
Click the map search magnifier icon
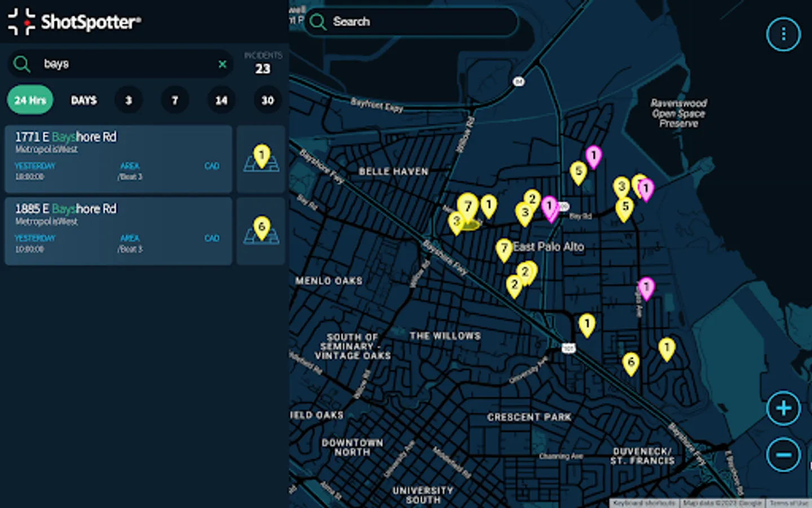pyautogui.click(x=318, y=22)
